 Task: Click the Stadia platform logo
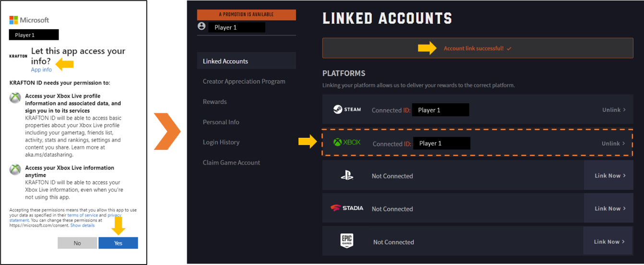347,208
